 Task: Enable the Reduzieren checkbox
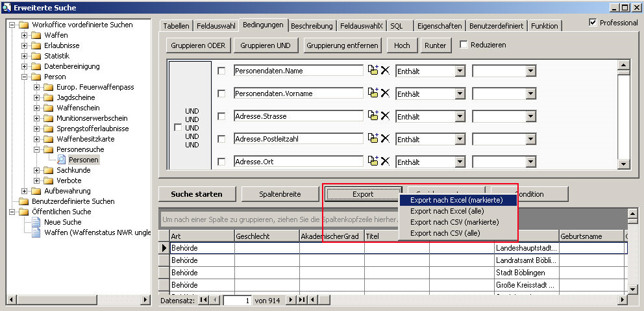point(464,45)
